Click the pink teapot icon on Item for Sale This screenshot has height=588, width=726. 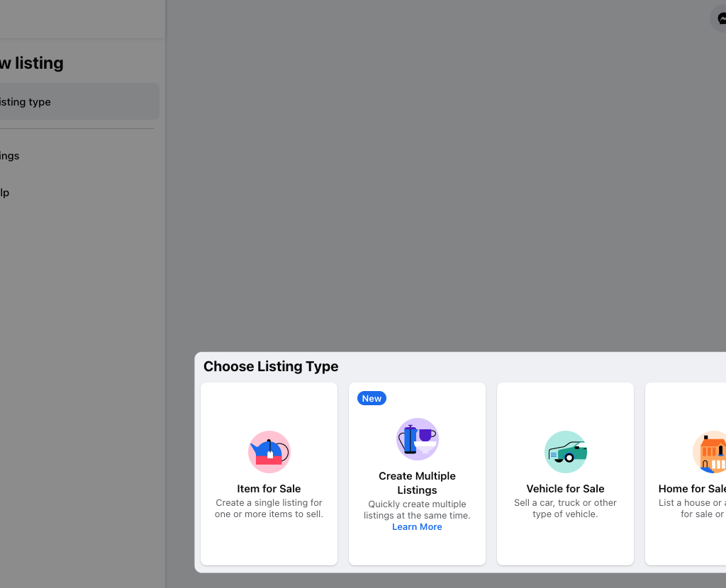(x=269, y=452)
